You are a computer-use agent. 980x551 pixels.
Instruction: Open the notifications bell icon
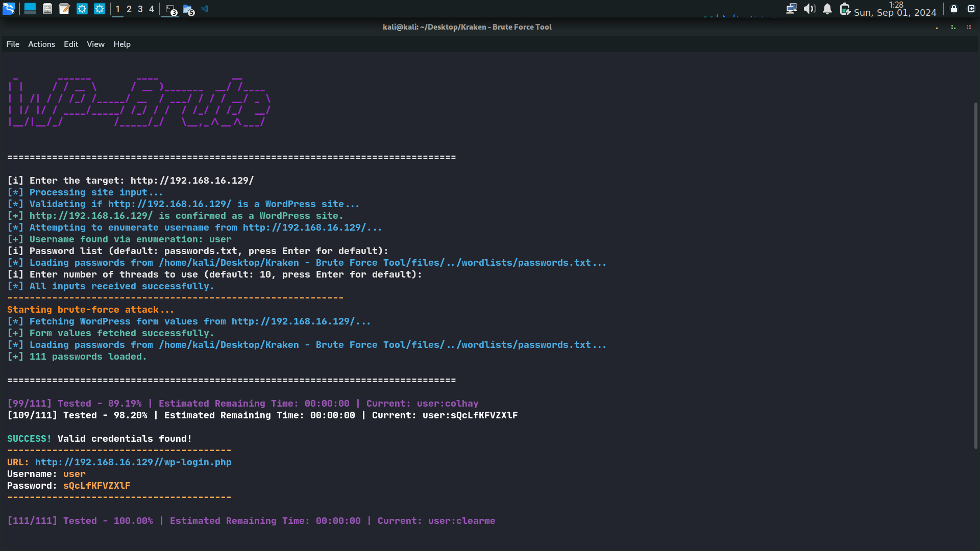click(827, 9)
